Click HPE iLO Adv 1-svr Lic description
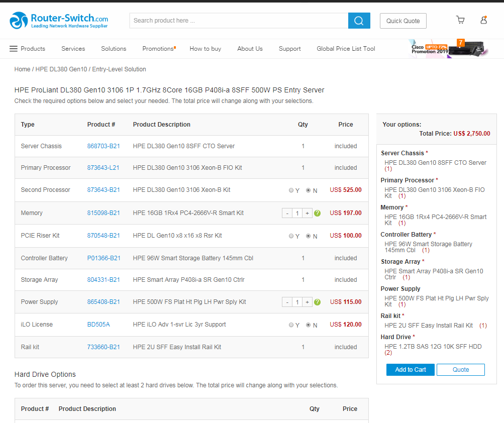 pyautogui.click(x=179, y=325)
